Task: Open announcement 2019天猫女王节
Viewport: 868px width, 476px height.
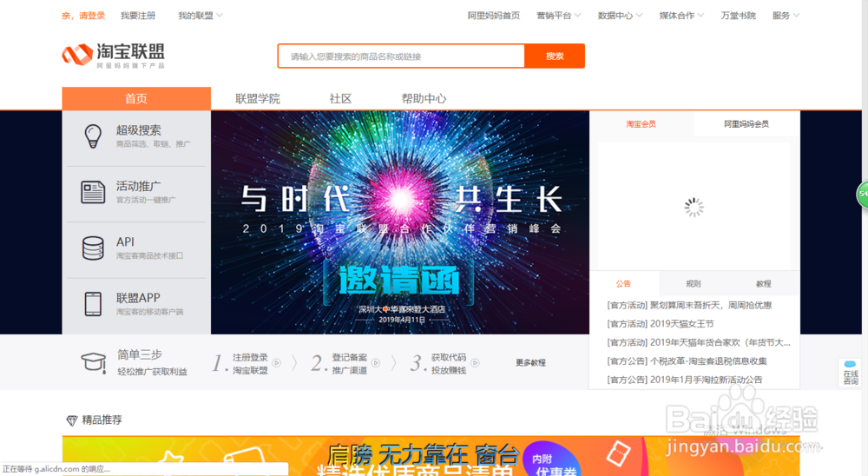Action: tap(661, 324)
